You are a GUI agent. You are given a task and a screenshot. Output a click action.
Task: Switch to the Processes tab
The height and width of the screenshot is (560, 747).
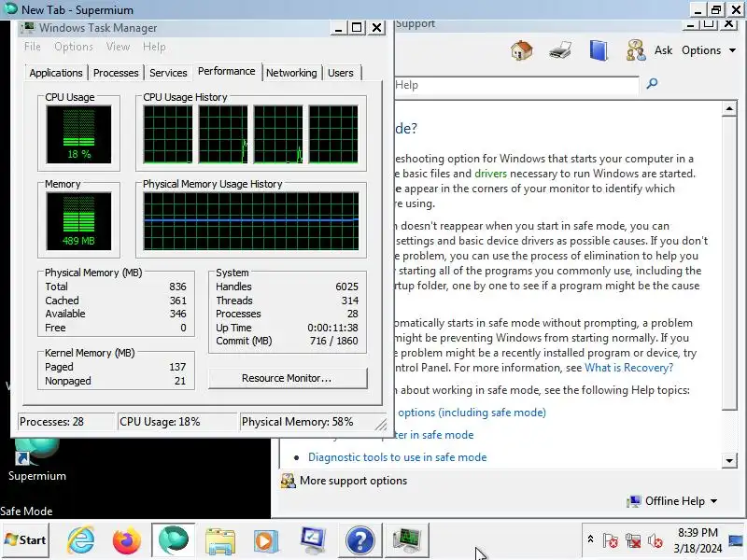pyautogui.click(x=116, y=73)
